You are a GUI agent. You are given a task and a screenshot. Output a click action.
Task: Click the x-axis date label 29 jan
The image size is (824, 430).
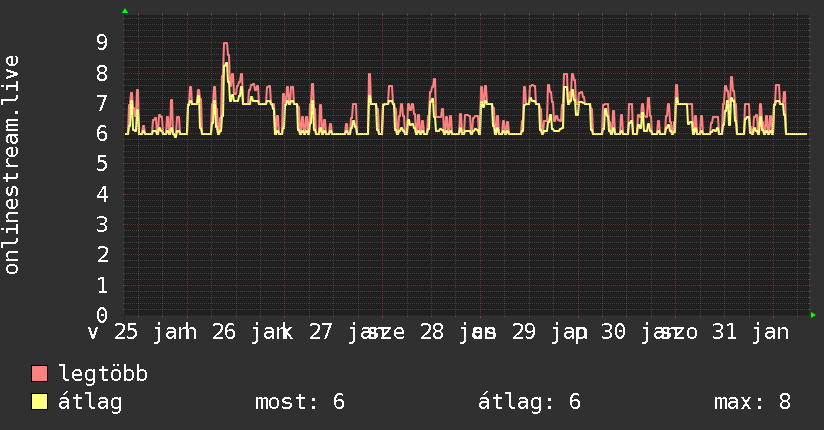click(550, 332)
